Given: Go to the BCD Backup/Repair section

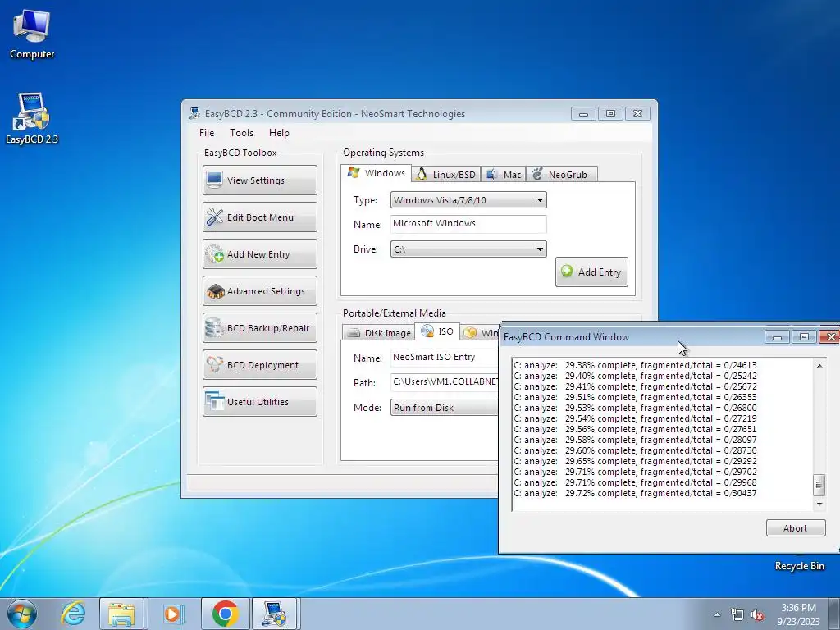Looking at the screenshot, I should 260,328.
